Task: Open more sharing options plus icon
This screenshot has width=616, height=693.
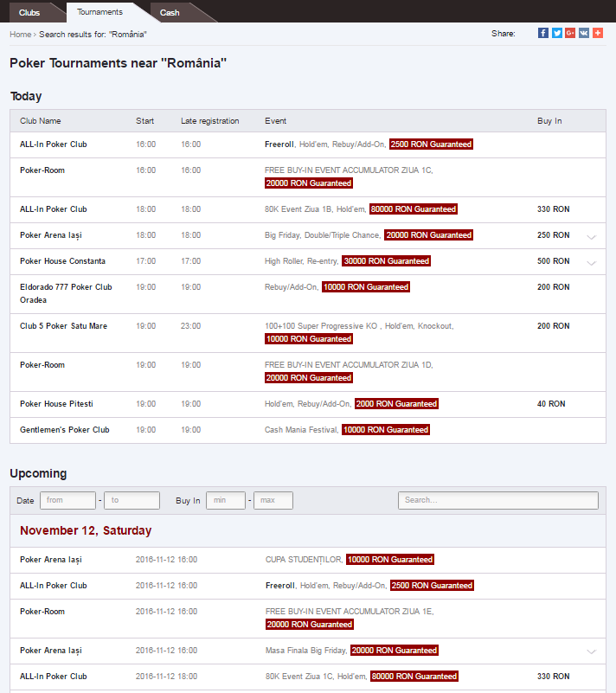Action: [598, 33]
